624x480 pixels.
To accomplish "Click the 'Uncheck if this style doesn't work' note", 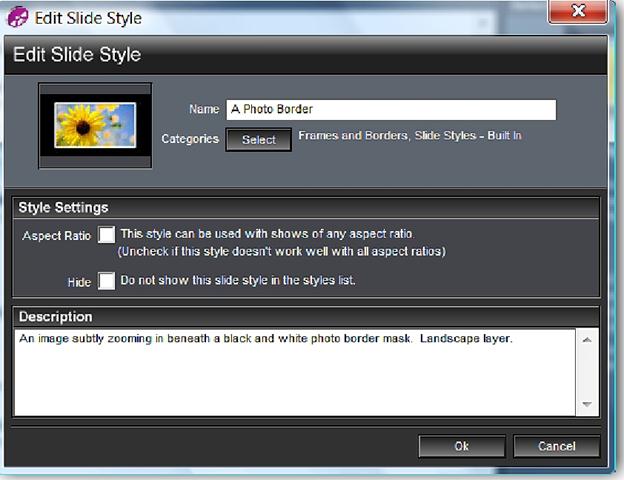I will (281, 252).
